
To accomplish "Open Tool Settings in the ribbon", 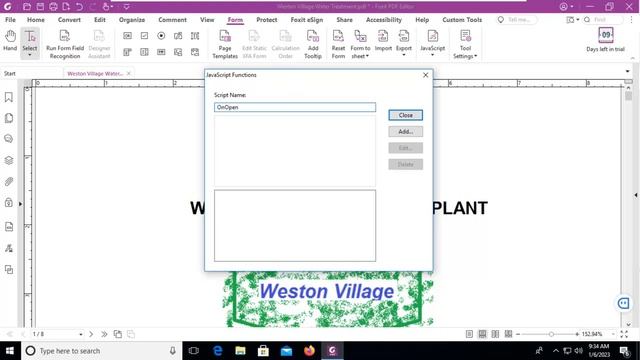I will pyautogui.click(x=465, y=44).
